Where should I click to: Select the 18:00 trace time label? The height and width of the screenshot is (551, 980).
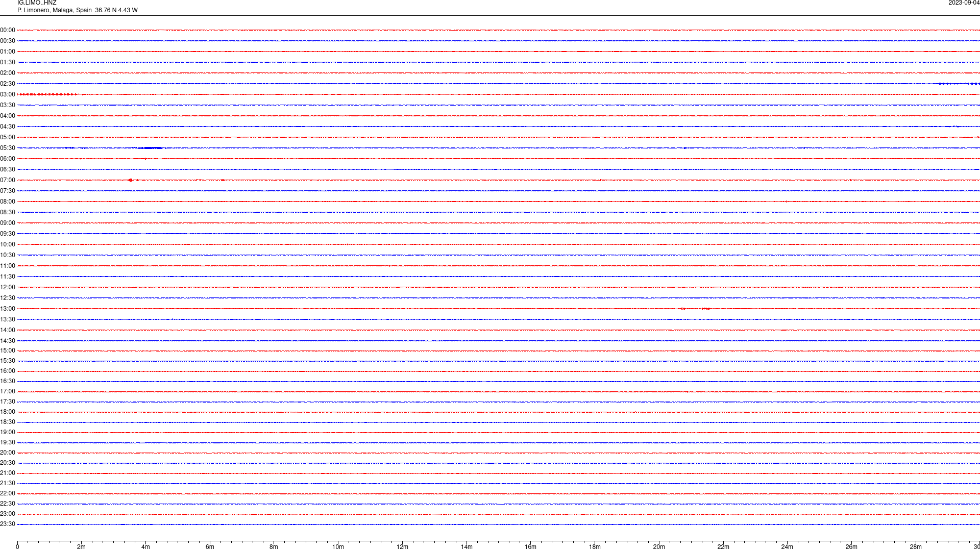click(x=8, y=412)
